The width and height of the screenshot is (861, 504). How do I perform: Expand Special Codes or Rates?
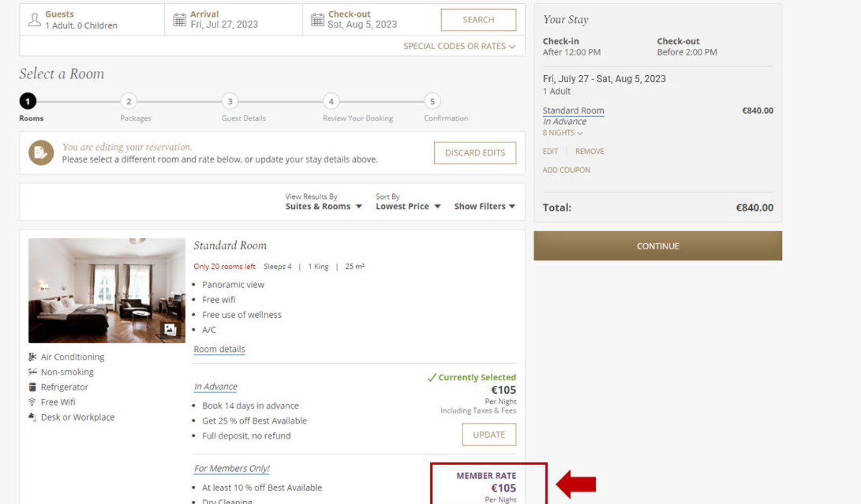click(x=459, y=46)
